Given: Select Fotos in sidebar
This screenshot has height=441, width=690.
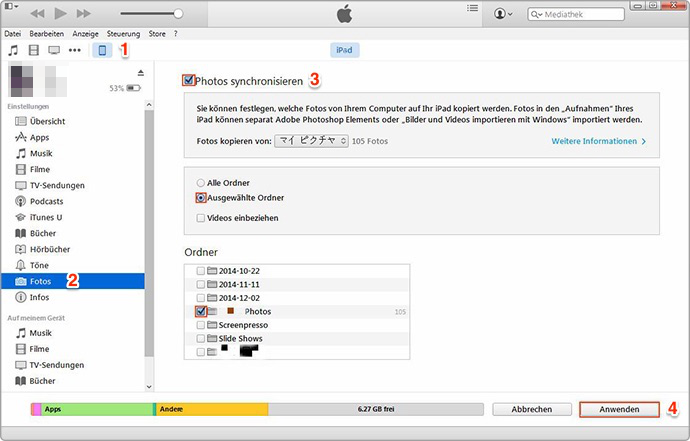Looking at the screenshot, I should click(x=73, y=281).
